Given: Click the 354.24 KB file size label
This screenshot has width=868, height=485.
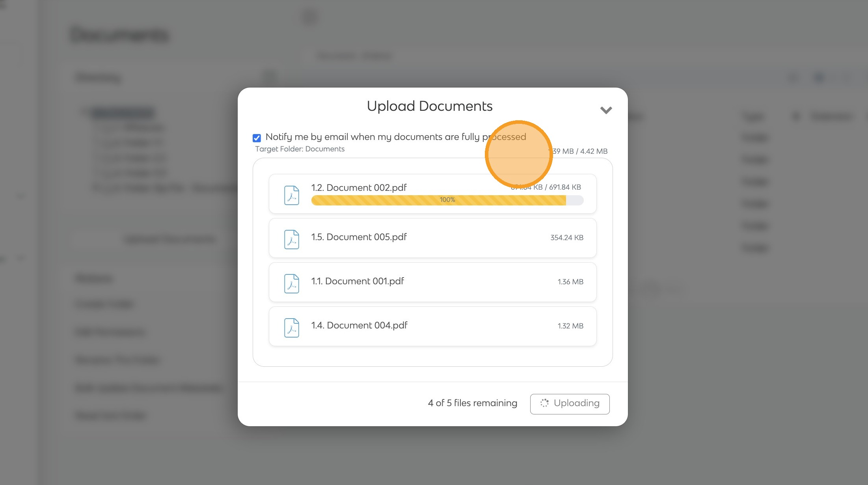Looking at the screenshot, I should click(x=566, y=237).
